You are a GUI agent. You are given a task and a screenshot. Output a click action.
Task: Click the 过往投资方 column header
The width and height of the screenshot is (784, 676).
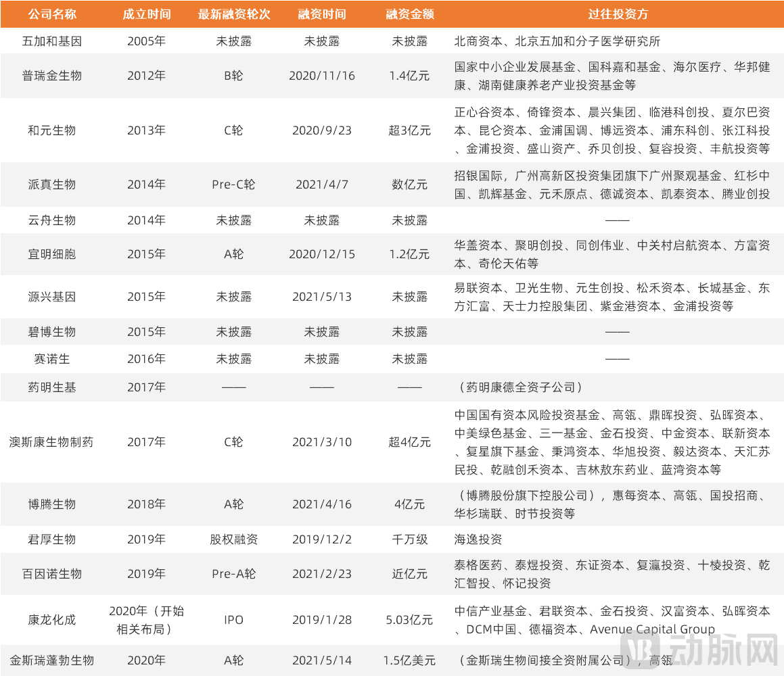pos(618,14)
